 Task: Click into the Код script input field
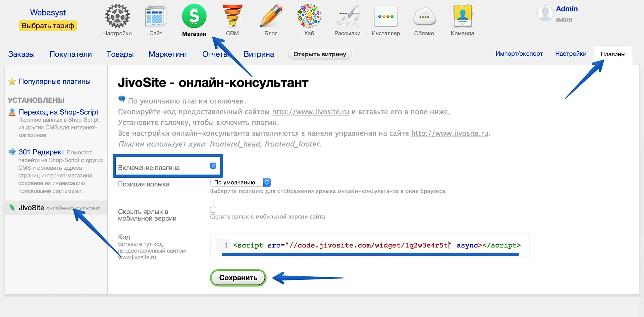click(370, 245)
